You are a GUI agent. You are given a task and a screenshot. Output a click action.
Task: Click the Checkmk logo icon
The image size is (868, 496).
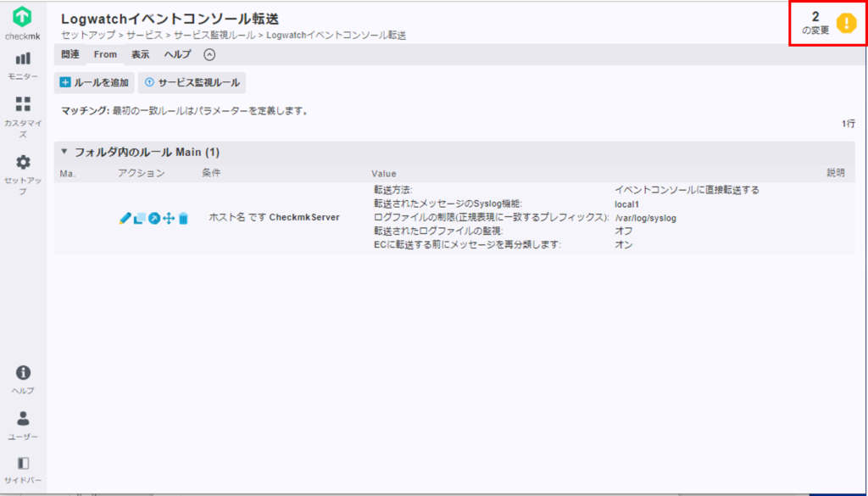[23, 18]
